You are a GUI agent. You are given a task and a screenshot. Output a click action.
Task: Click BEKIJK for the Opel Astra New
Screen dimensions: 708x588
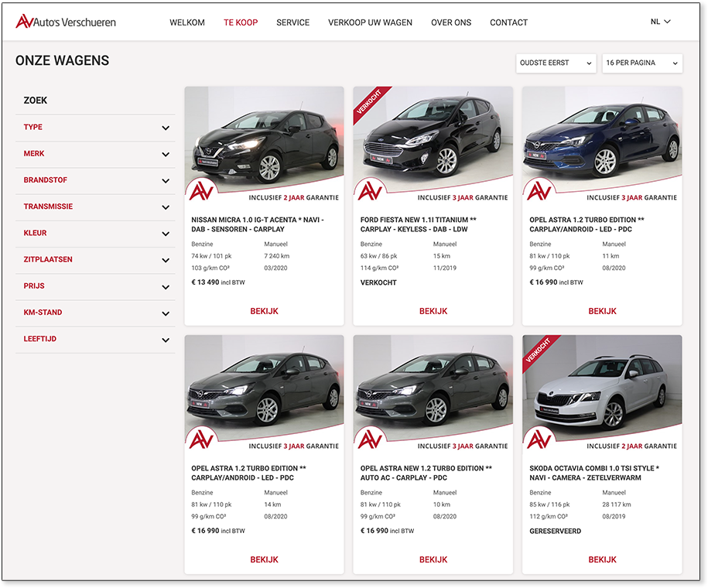click(433, 559)
